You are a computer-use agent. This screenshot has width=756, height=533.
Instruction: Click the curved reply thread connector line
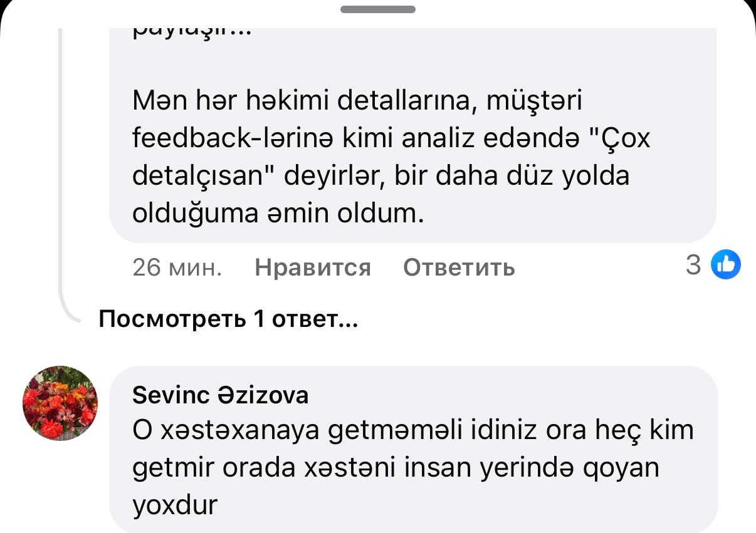[69, 313]
